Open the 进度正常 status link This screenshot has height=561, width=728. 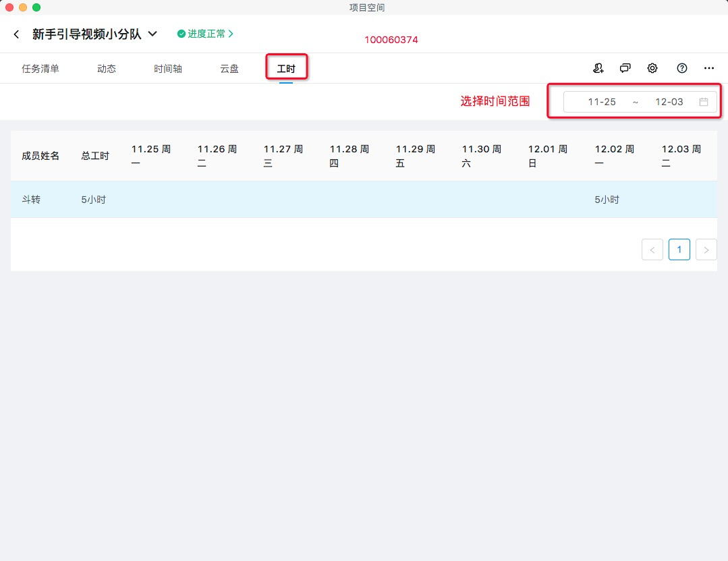205,34
